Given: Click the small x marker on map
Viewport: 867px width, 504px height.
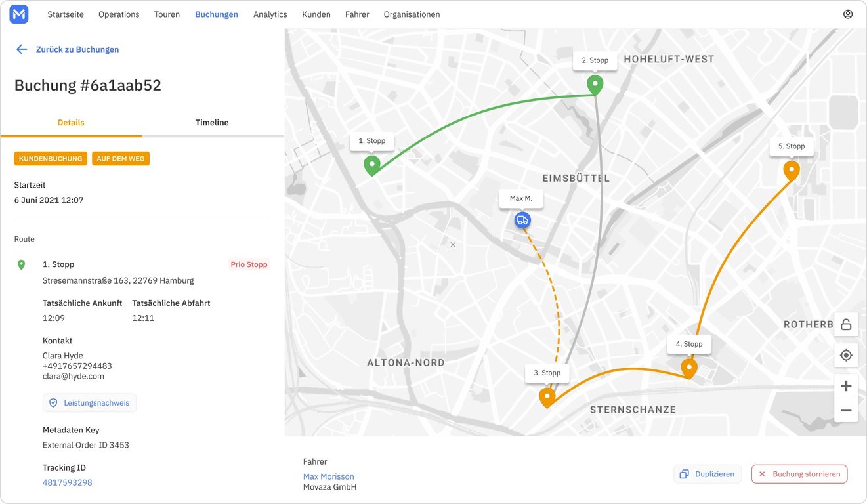Looking at the screenshot, I should pos(452,245).
